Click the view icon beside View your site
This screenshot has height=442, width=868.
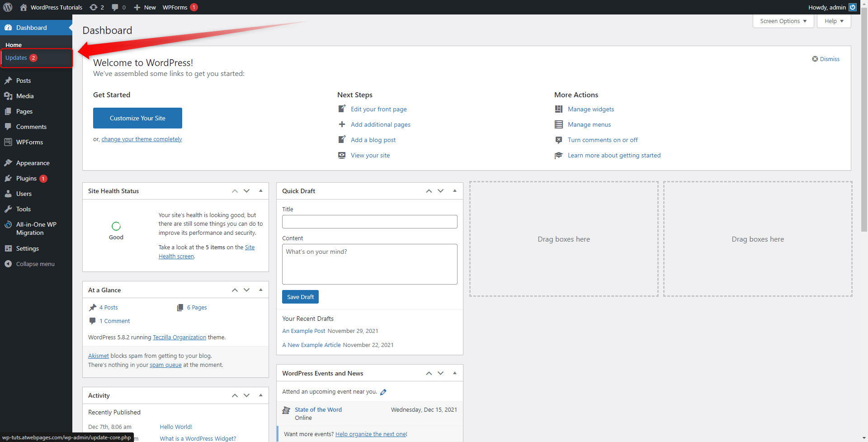tap(342, 155)
